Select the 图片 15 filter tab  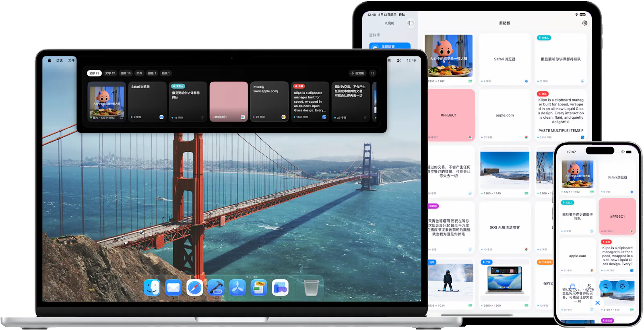126,73
